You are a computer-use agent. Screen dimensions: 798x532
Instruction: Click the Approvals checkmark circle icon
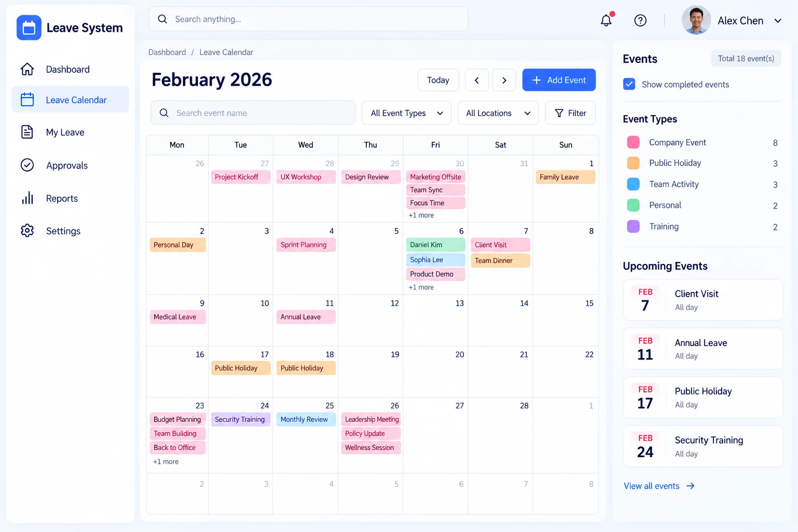[27, 165]
